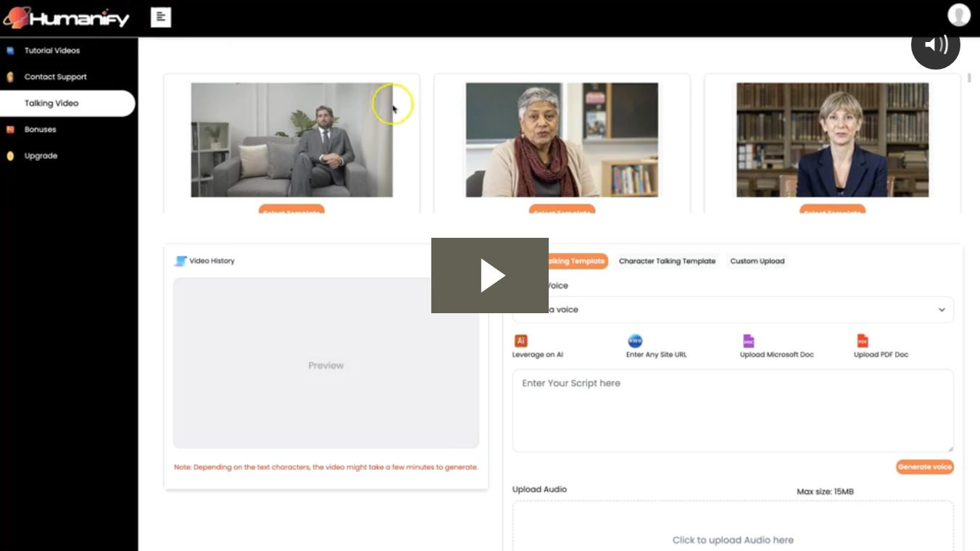Click the Upload PDF Doc label
Image resolution: width=980 pixels, height=551 pixels.
pos(881,355)
